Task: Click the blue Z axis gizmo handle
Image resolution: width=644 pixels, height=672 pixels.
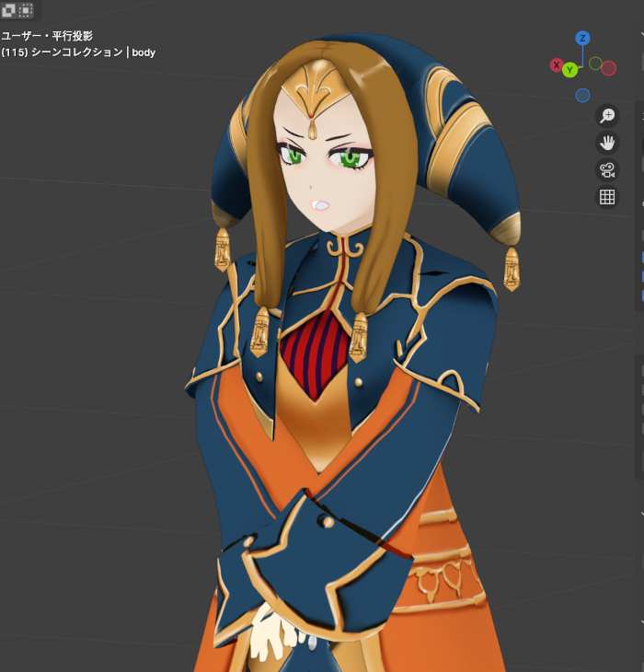Action: 582,38
